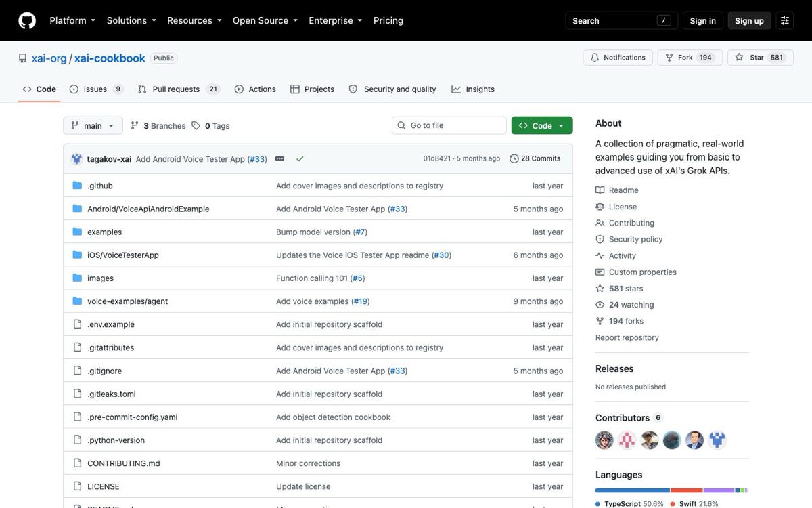Open the LICENSE file

pyautogui.click(x=103, y=486)
